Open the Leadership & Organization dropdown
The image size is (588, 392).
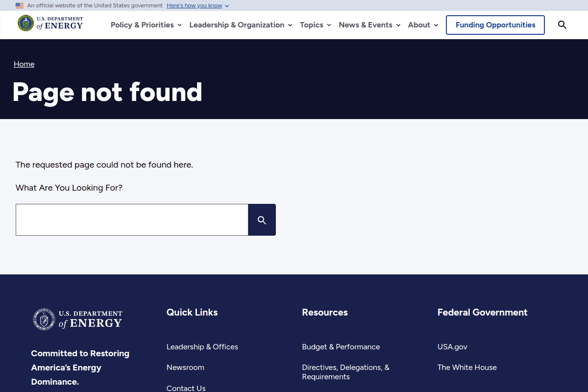(241, 25)
